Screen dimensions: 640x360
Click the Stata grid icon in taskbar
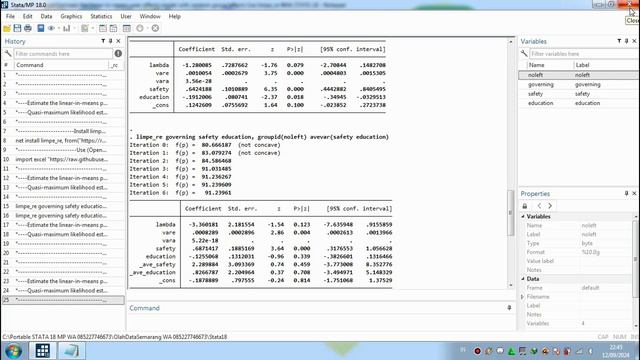coord(42,351)
